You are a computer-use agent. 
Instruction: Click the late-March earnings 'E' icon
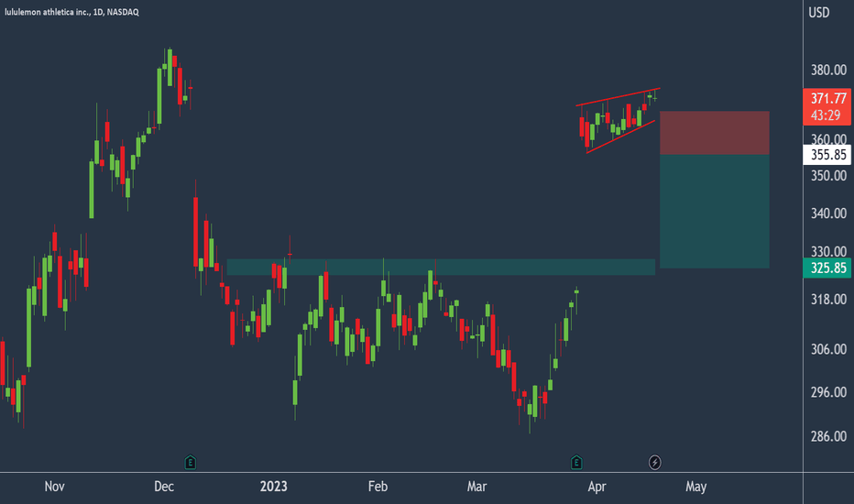pos(576,463)
